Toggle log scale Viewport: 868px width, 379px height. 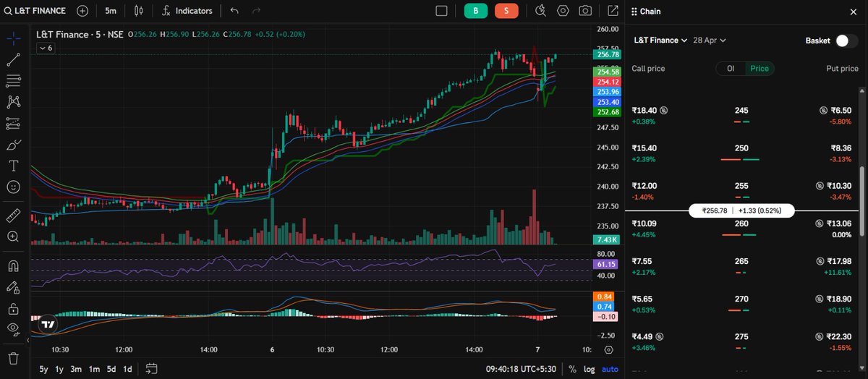(590, 369)
